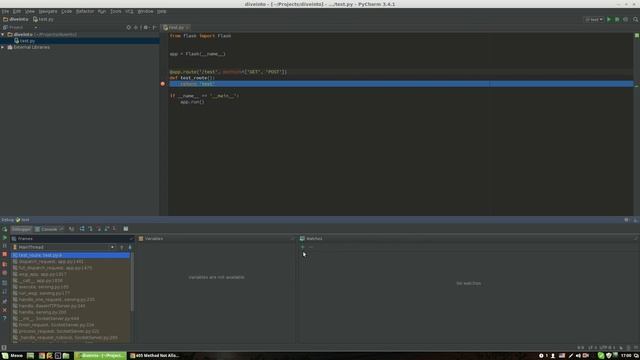Open Debug panel settings gear icon
Viewport: 640px width, 360px height.
tap(627, 220)
